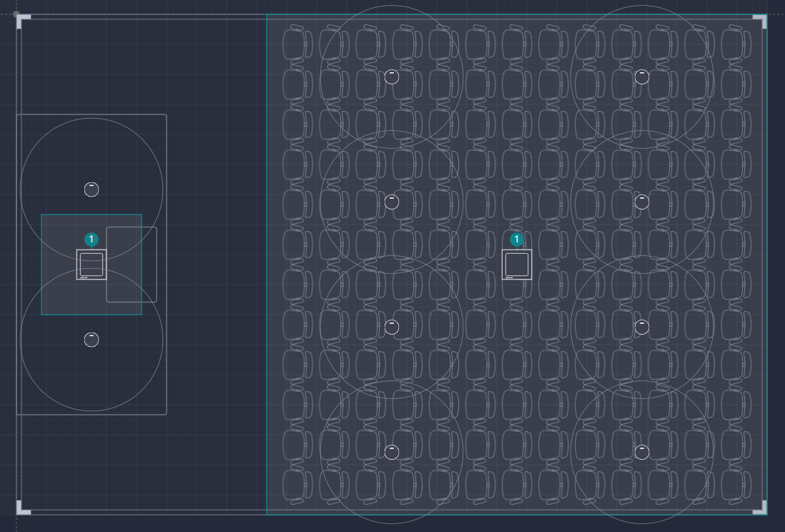Select the lower speaker in the left podium area
Screen dimensions: 785x532
click(92, 340)
